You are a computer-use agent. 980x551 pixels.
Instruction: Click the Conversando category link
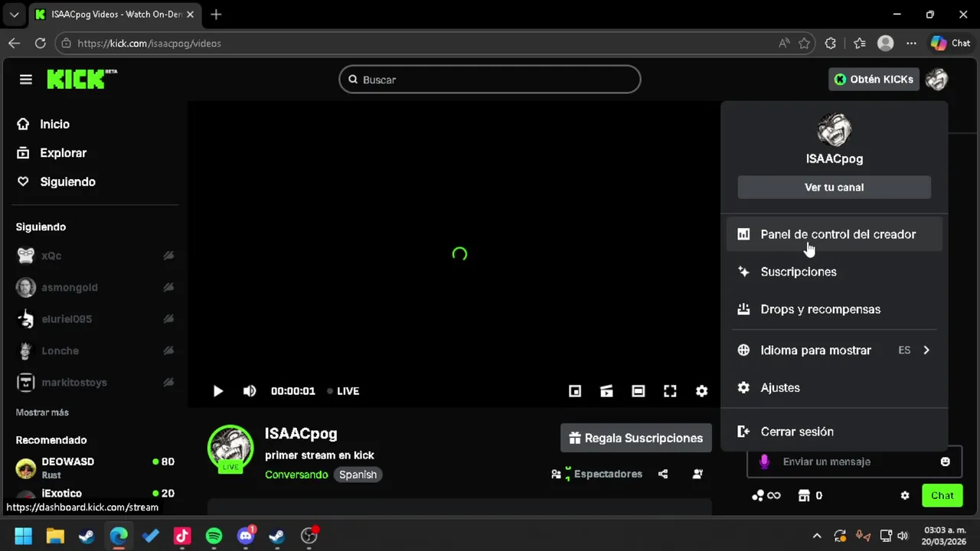point(296,474)
